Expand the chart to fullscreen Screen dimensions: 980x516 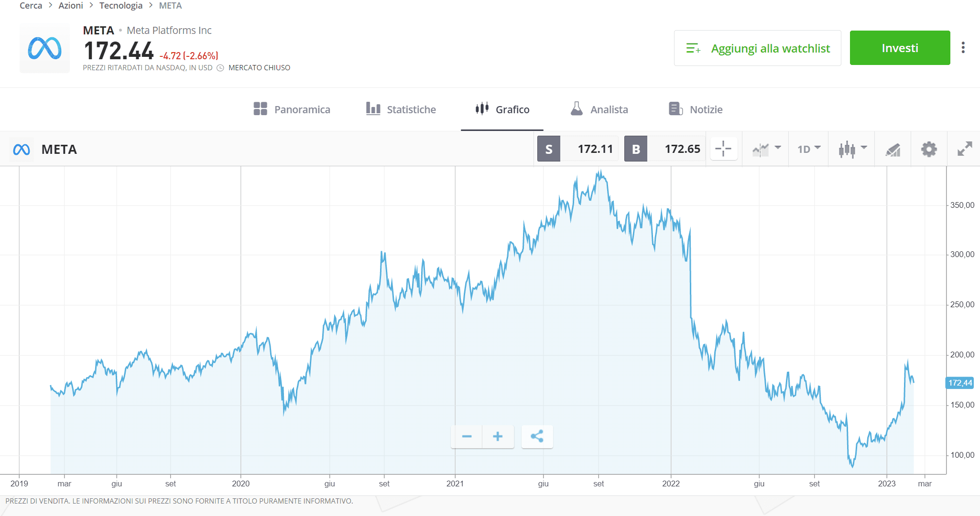965,149
